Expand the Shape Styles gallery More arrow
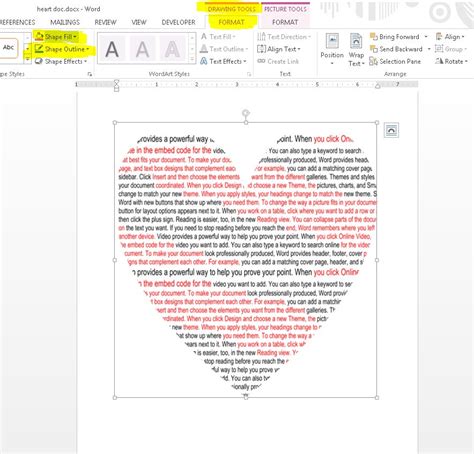This screenshot has height=454, width=474. tap(27, 60)
